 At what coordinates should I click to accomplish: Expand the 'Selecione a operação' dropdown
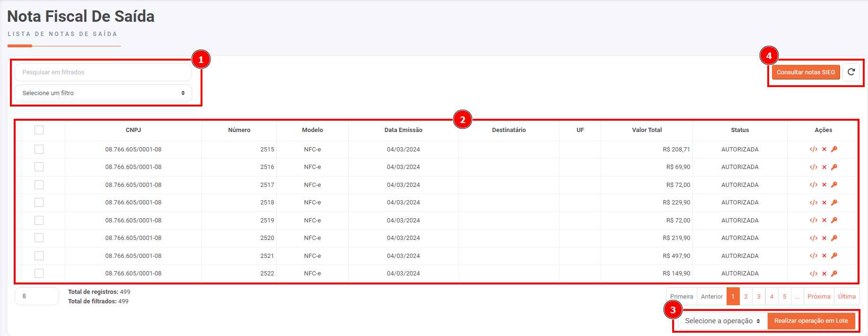click(722, 321)
